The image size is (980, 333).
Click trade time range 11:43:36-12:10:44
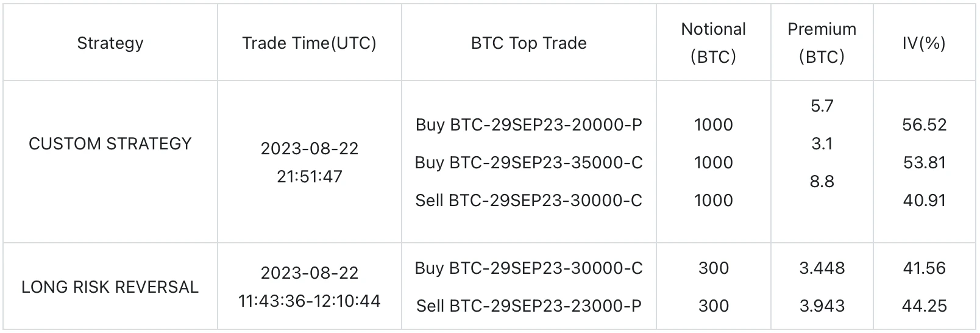[x=310, y=301]
